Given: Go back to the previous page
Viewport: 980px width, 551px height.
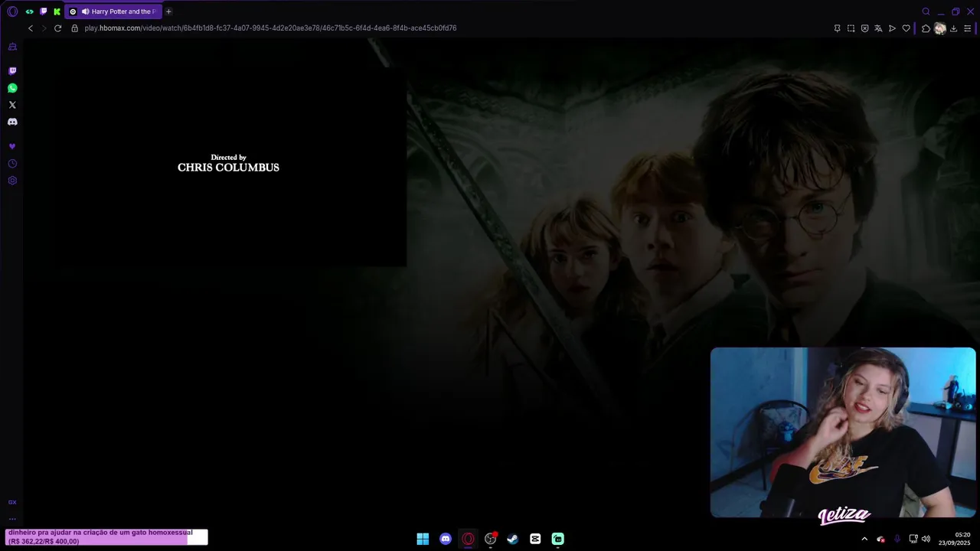Looking at the screenshot, I should click(31, 28).
